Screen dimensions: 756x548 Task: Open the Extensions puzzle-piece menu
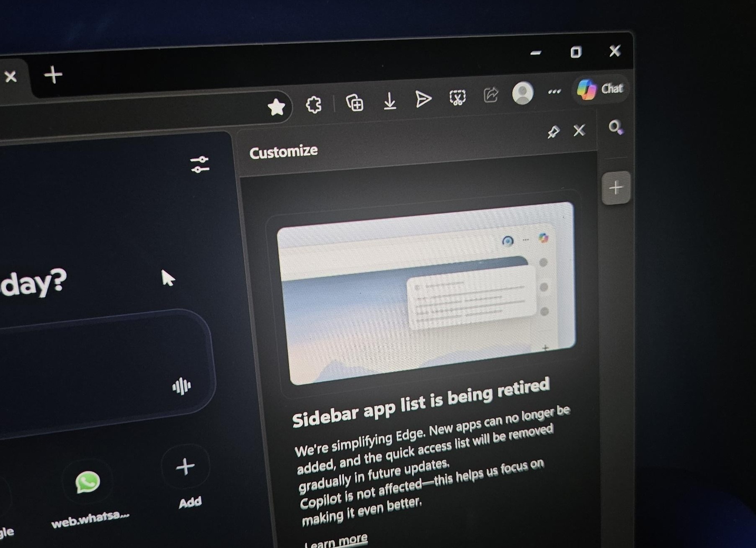coord(314,105)
